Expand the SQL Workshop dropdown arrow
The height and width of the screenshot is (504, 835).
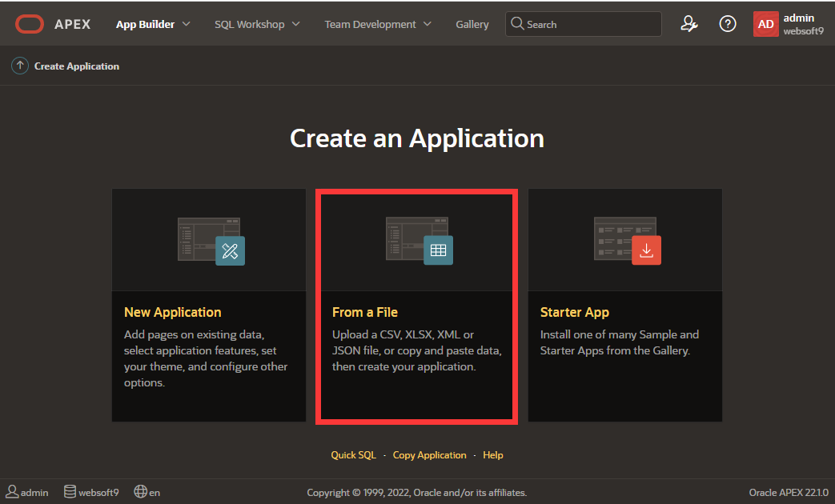click(295, 24)
